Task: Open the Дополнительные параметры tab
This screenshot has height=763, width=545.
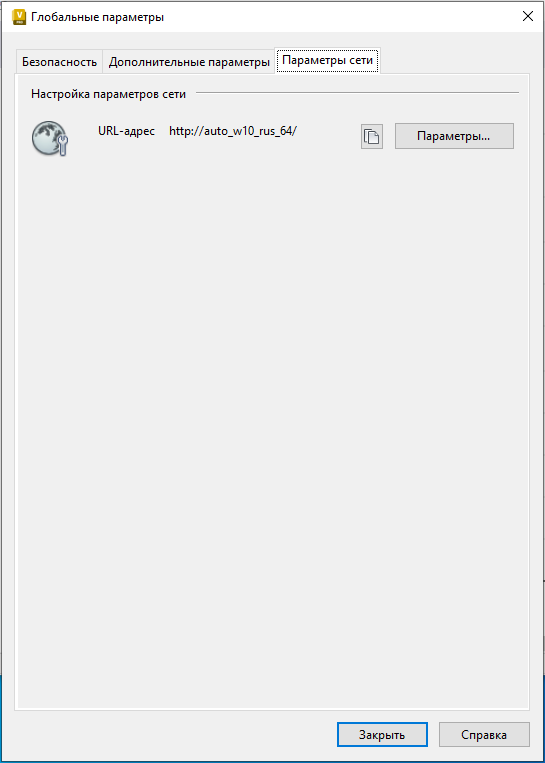Action: tap(189, 62)
